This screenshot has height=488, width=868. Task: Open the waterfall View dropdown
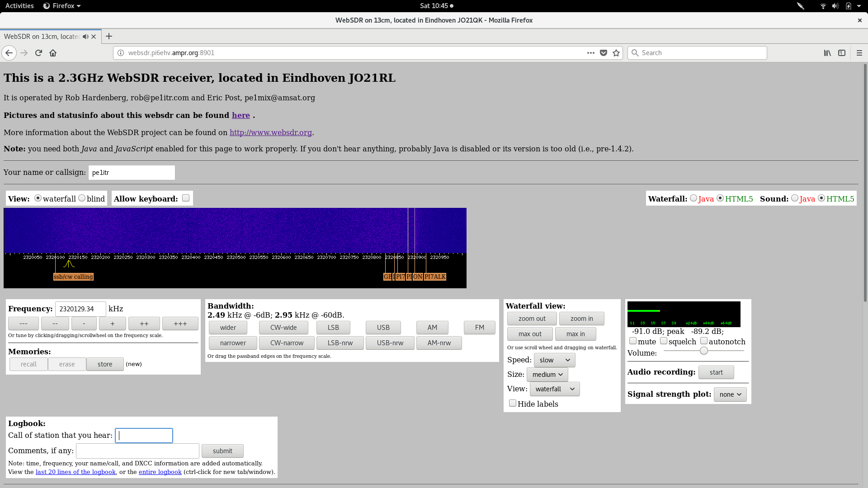555,389
